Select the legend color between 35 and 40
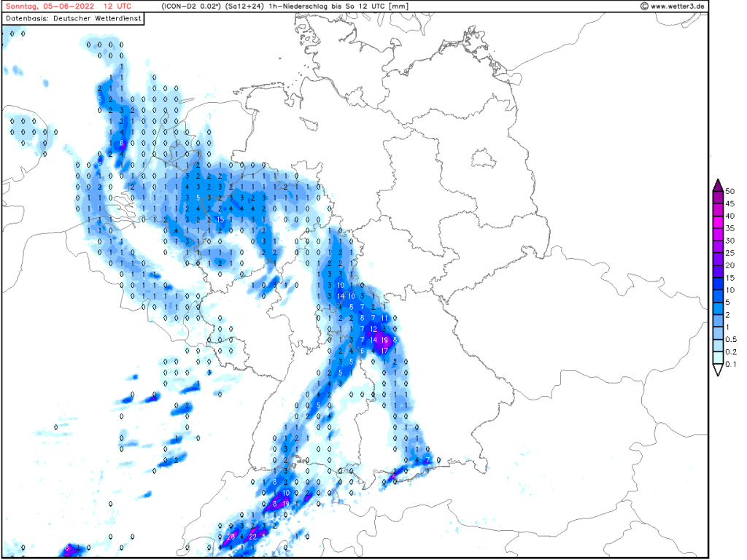The height and width of the screenshot is (560, 747). coord(718,222)
